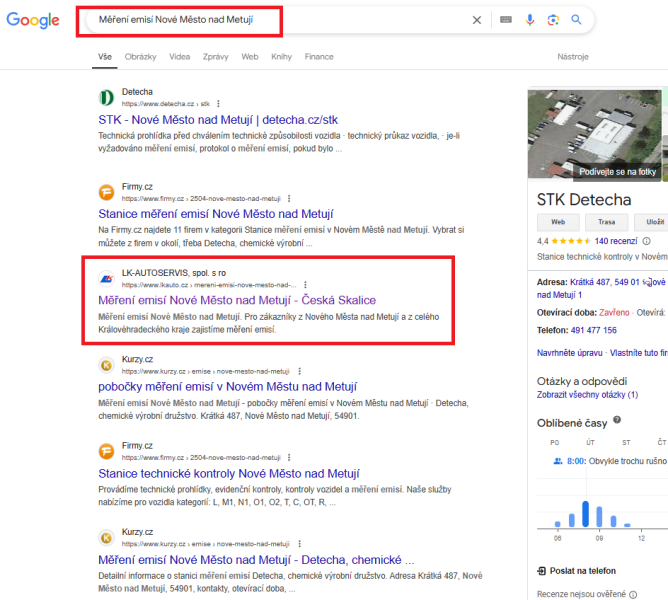Open more options dots for LK-AUTOSERVIS result
Image resolution: width=668 pixels, height=600 pixels.
305,285
